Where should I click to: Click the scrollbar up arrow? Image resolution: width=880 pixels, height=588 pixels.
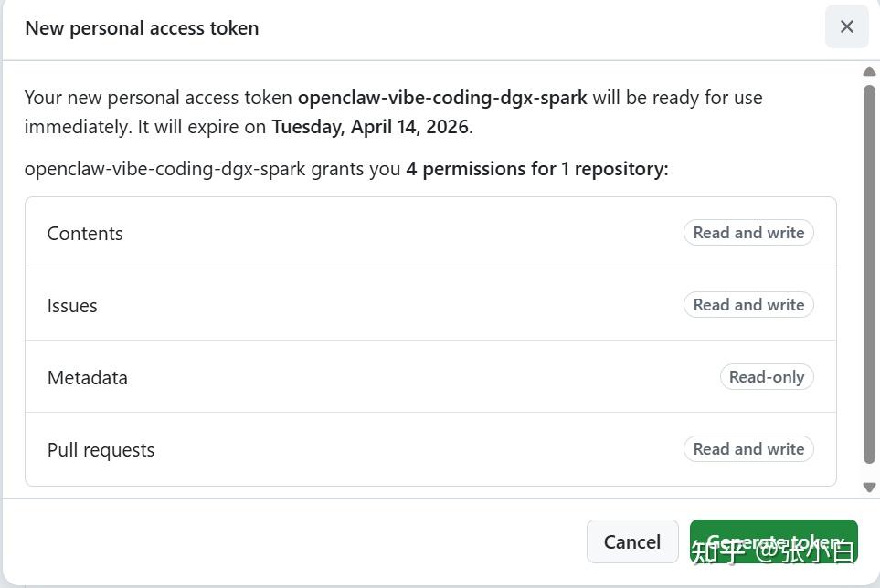[x=869, y=71]
